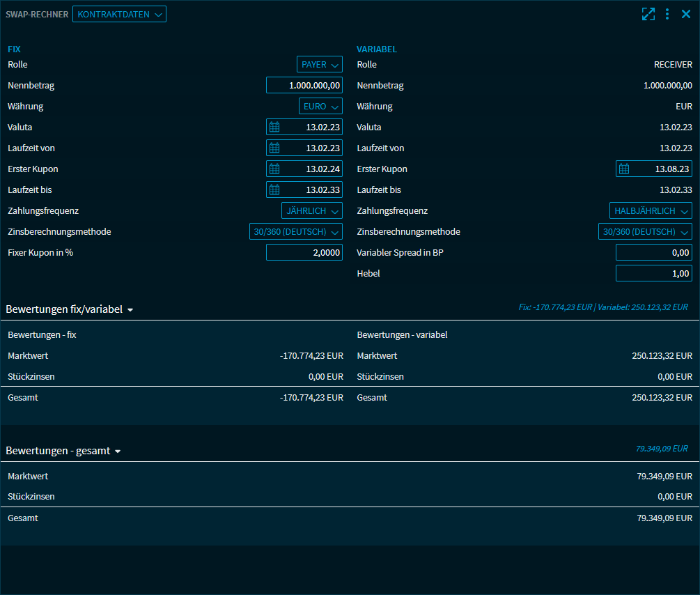Image resolution: width=700 pixels, height=595 pixels.
Task: Open the PAYER role dropdown
Action: pyautogui.click(x=320, y=65)
